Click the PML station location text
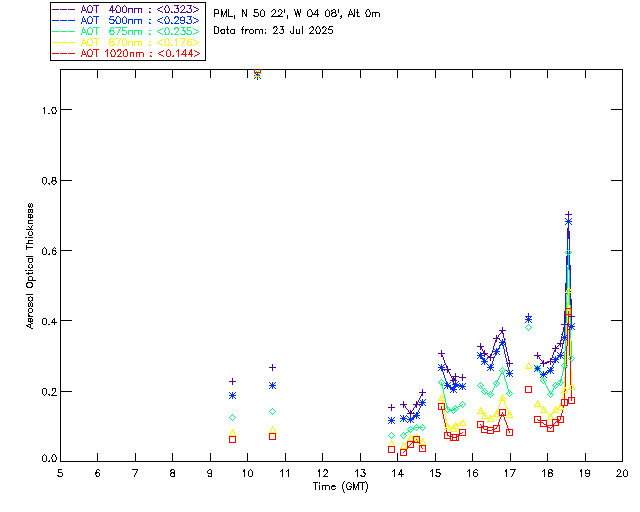This screenshot has height=512, width=640. click(x=297, y=14)
